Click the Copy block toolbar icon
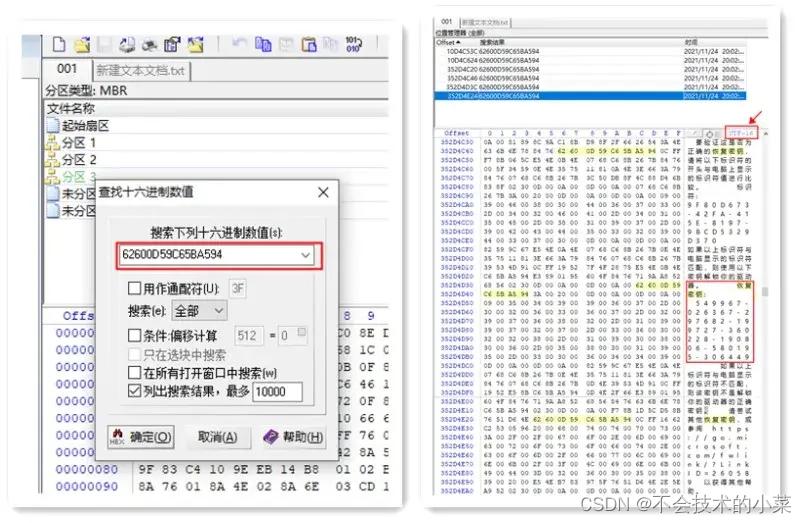Image resolution: width=807 pixels, height=523 pixels. coord(263,45)
